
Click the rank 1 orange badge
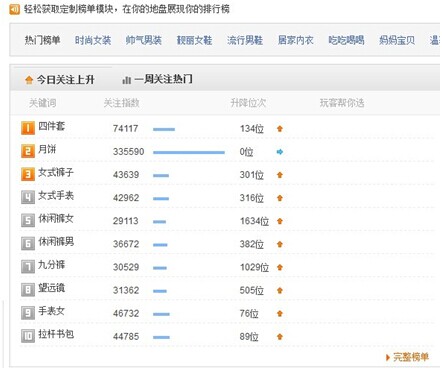coord(28,128)
